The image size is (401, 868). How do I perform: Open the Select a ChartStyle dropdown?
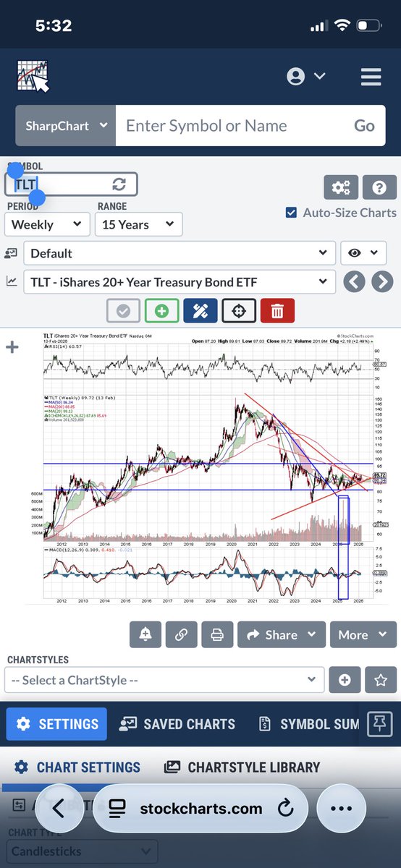click(164, 680)
